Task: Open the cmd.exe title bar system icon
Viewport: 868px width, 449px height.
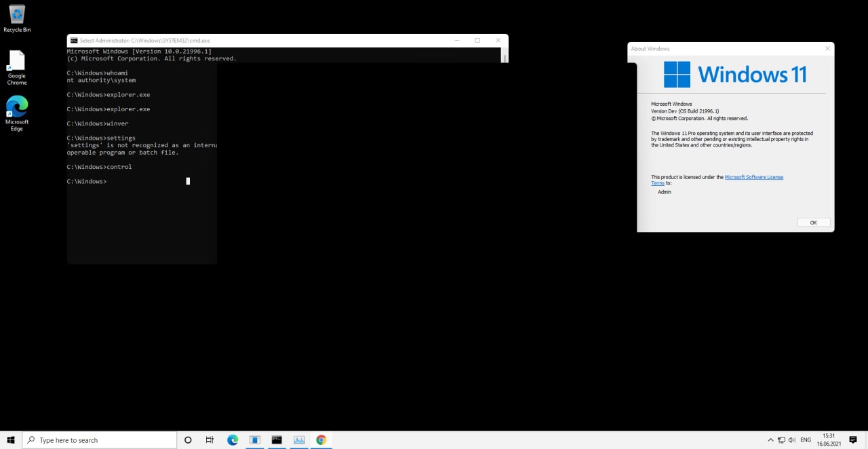Action: click(x=74, y=41)
